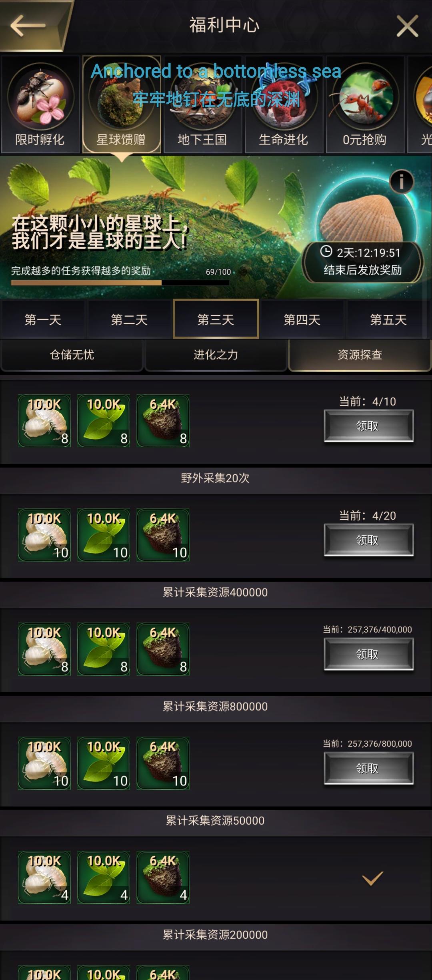Screen dimensions: 432x980
Task: Open the info icon on banner
Action: [x=401, y=182]
